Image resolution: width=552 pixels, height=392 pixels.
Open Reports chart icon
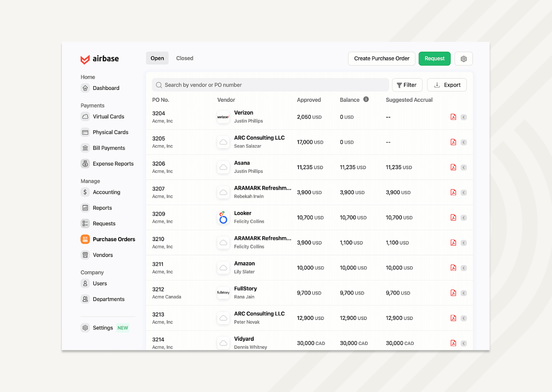[85, 208]
